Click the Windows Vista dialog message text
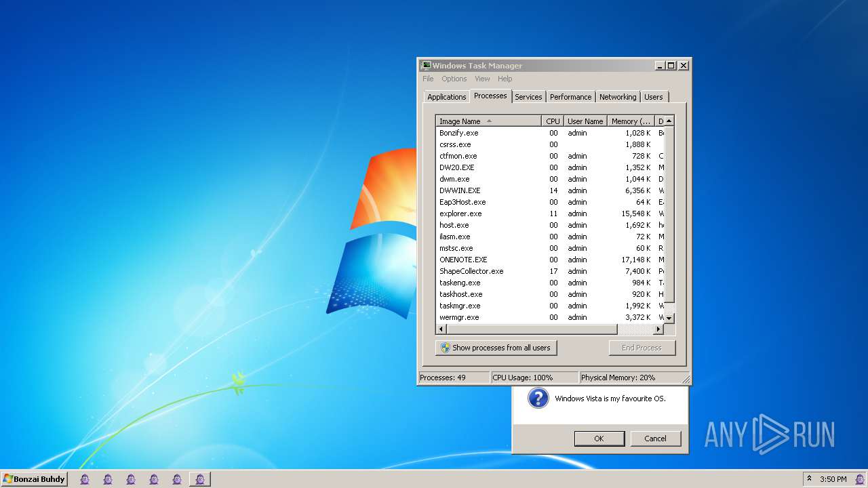Viewport: 868px width, 488px height. click(610, 399)
